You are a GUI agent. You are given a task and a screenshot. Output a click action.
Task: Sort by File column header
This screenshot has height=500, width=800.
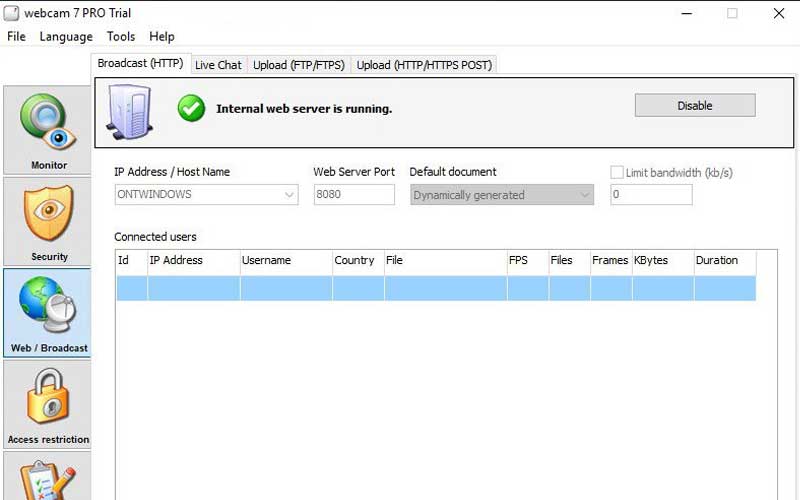446,261
